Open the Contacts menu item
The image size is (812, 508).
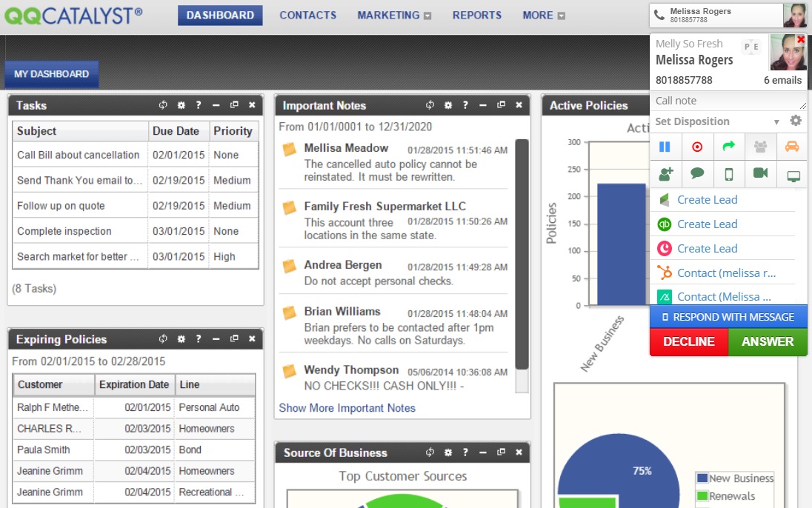[307, 15]
